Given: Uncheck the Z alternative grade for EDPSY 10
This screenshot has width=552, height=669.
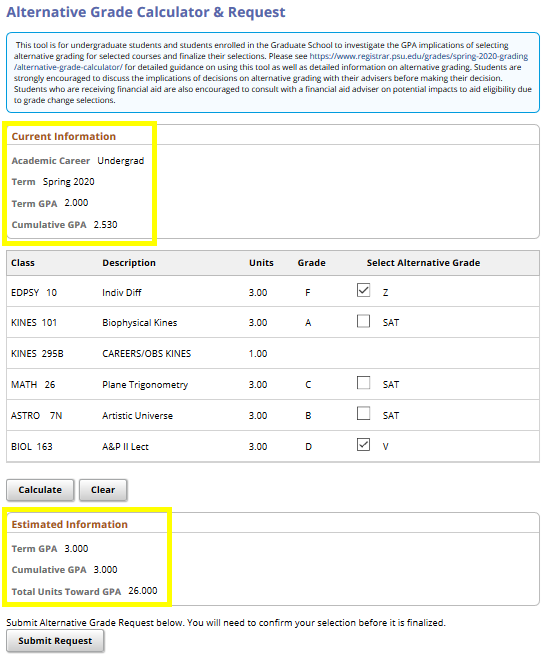Looking at the screenshot, I should pyautogui.click(x=363, y=291).
